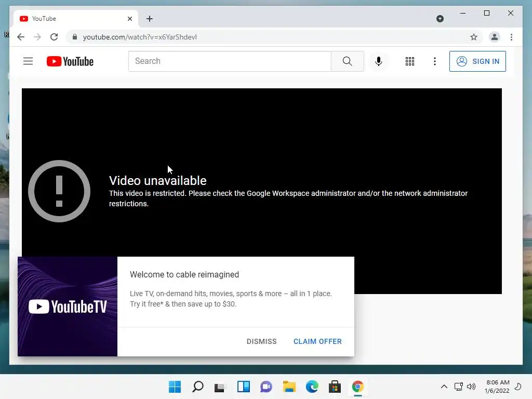This screenshot has width=532, height=399.
Task: Open the Windows Start menu
Action: click(175, 387)
